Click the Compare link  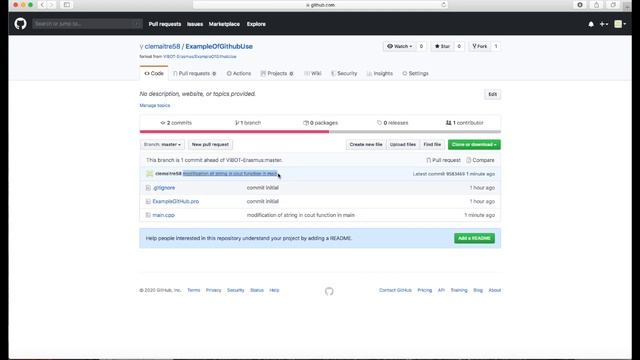pos(480,160)
